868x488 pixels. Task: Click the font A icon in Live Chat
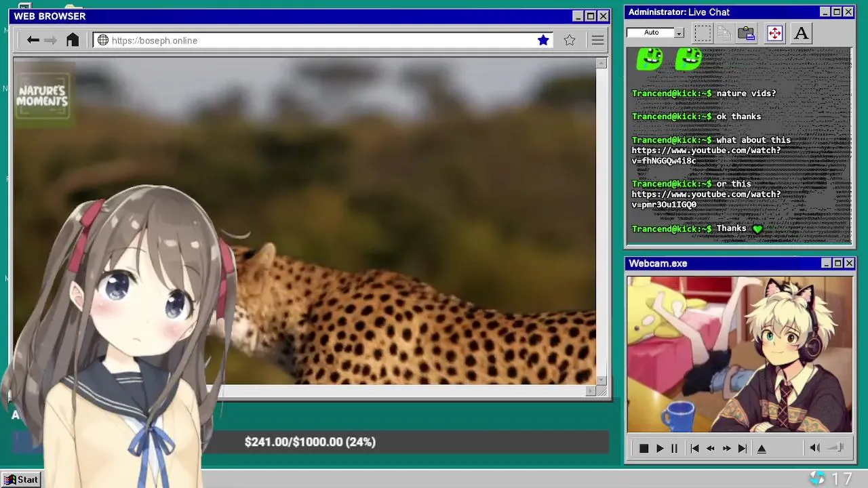[x=801, y=33]
